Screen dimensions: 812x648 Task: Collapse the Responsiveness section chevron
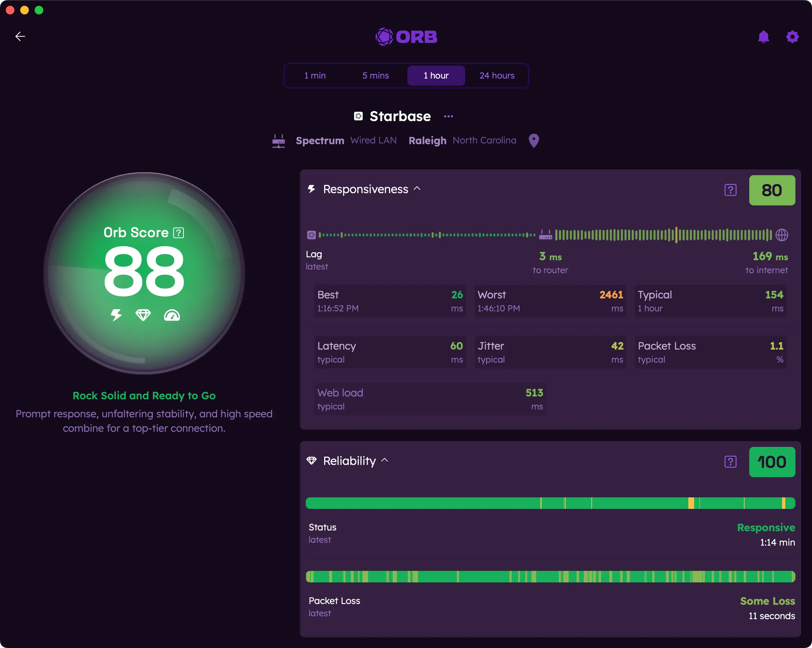(417, 188)
